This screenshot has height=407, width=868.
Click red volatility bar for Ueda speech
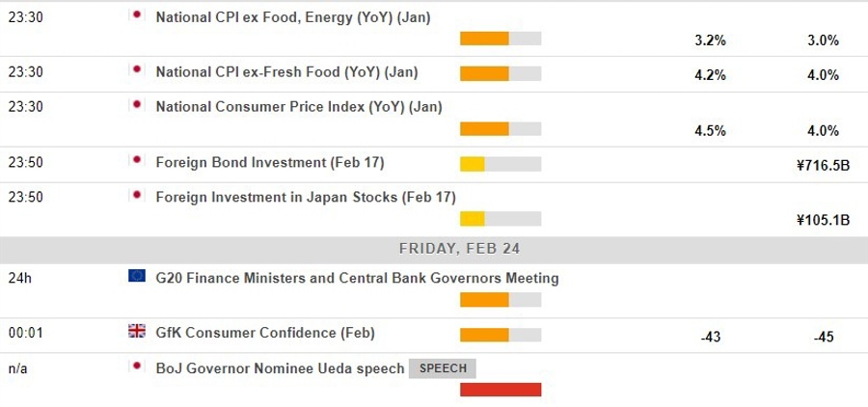(x=501, y=390)
